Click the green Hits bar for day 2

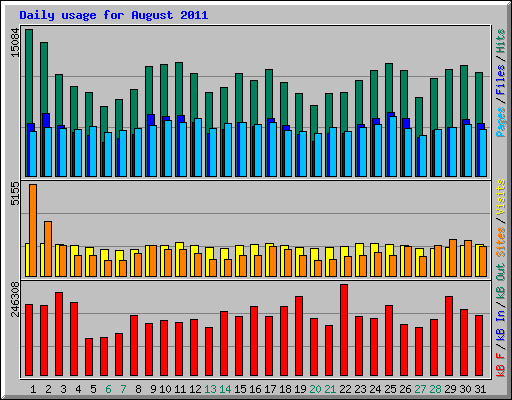(x=44, y=78)
